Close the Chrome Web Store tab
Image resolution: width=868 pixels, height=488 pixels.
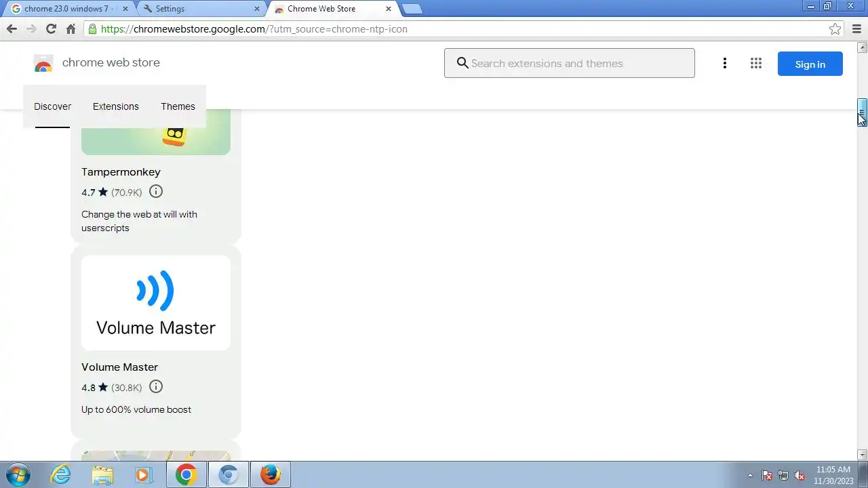click(389, 9)
